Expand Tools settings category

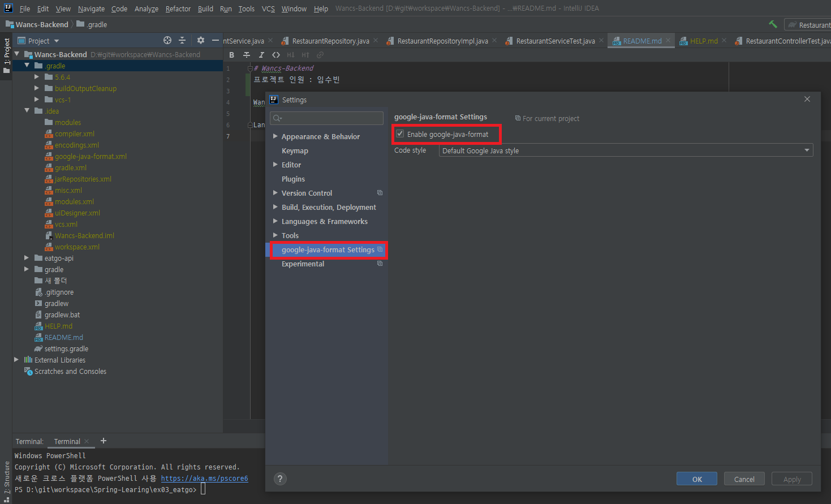[x=275, y=235]
